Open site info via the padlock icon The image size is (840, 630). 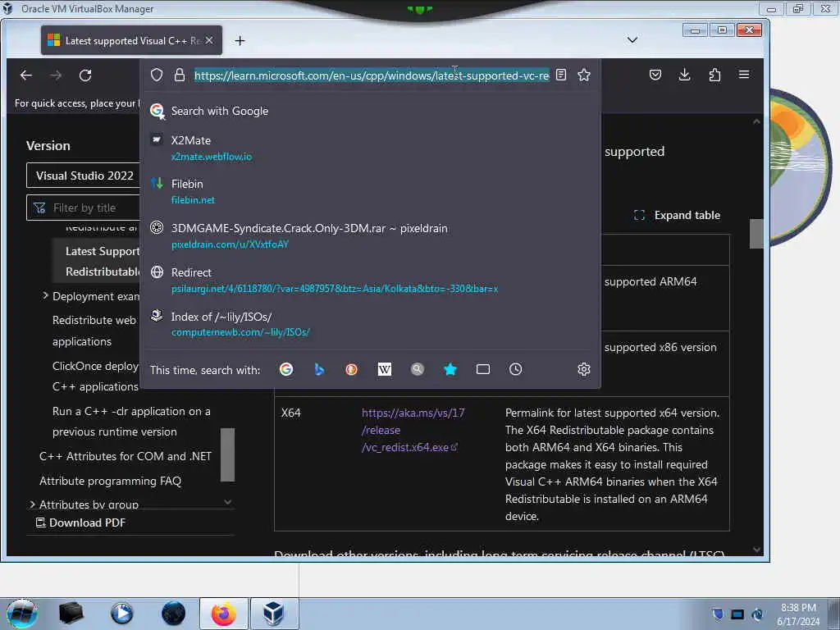click(x=180, y=75)
